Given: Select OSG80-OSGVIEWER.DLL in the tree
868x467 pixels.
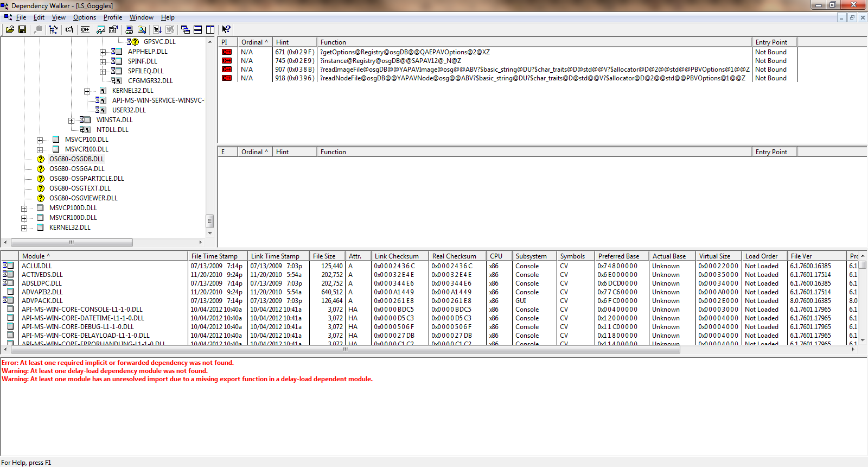Looking at the screenshot, I should pos(84,198).
